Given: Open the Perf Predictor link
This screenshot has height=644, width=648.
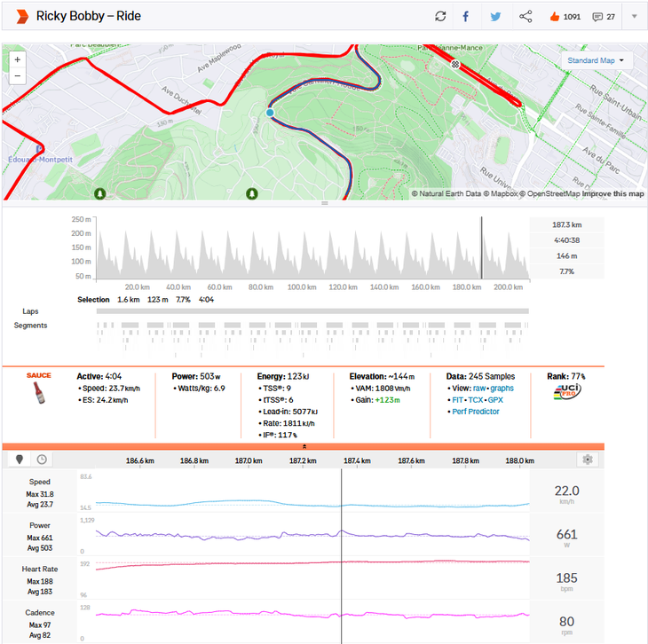Looking at the screenshot, I should (x=476, y=412).
